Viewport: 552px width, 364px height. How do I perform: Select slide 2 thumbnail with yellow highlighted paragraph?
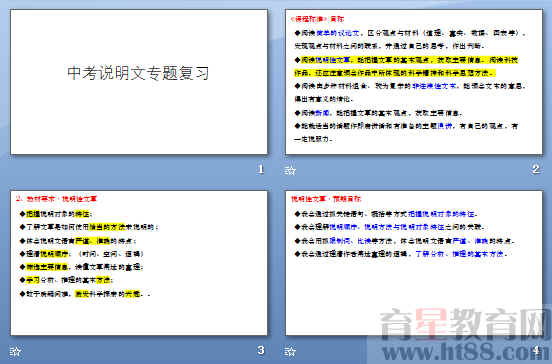[x=414, y=82]
